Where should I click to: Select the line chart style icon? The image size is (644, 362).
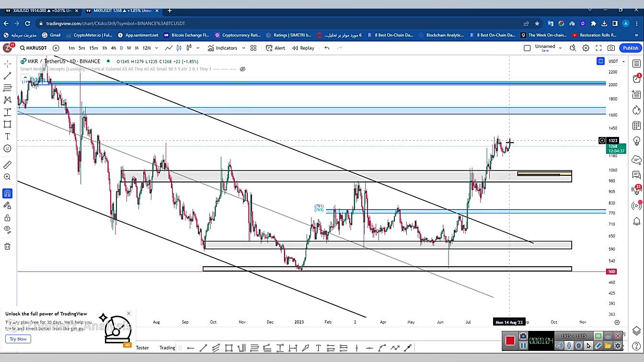point(169,48)
